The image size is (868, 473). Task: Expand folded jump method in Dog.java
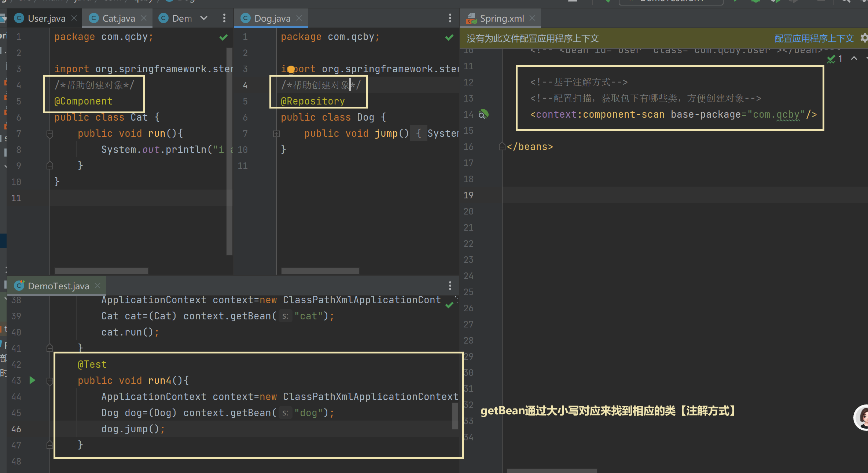(x=276, y=134)
